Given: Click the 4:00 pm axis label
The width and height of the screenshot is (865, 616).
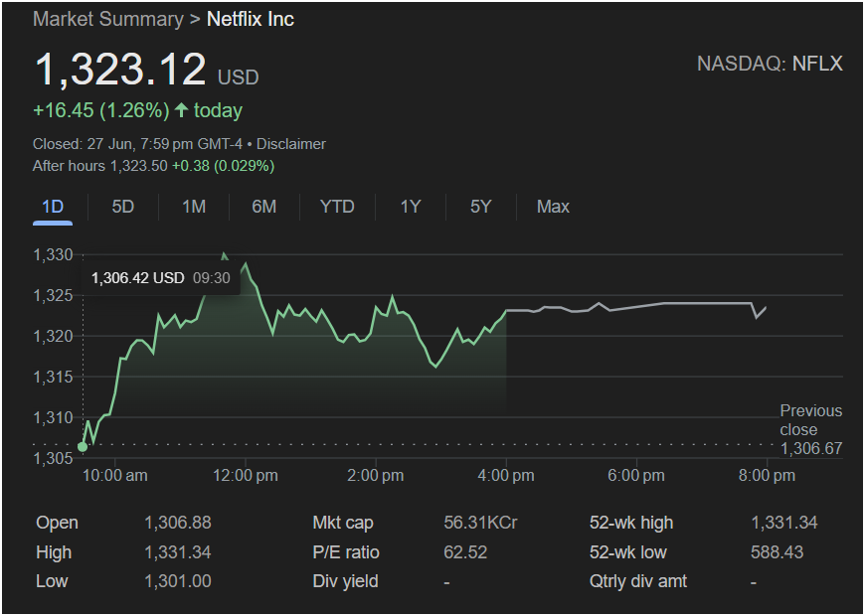Looking at the screenshot, I should click(506, 475).
